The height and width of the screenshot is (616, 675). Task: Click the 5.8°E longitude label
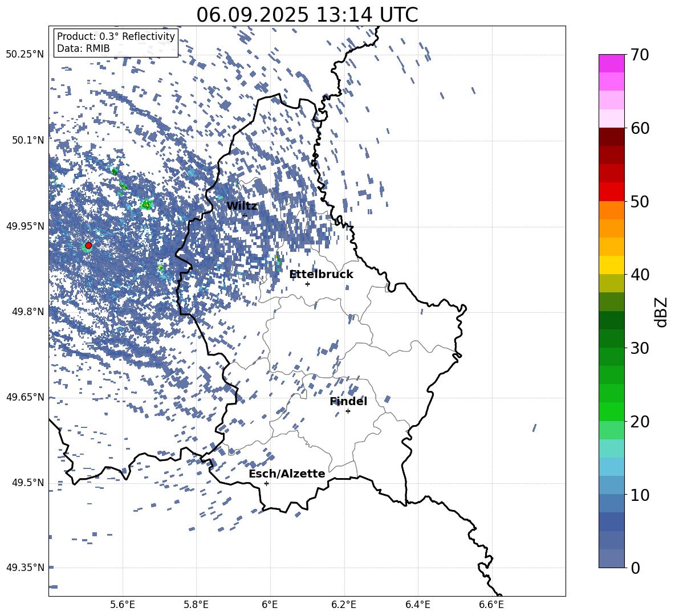coord(196,605)
